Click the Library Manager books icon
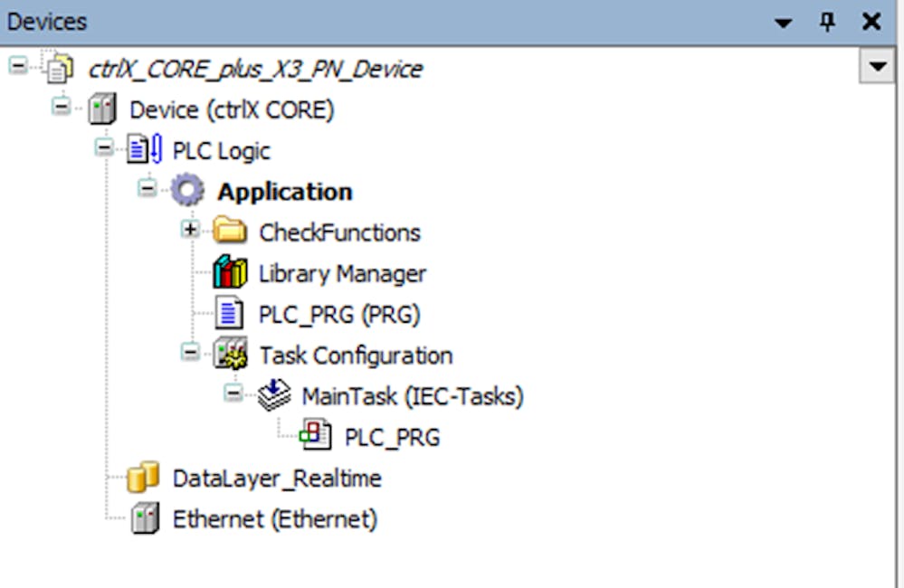904x588 pixels. pos(230,272)
